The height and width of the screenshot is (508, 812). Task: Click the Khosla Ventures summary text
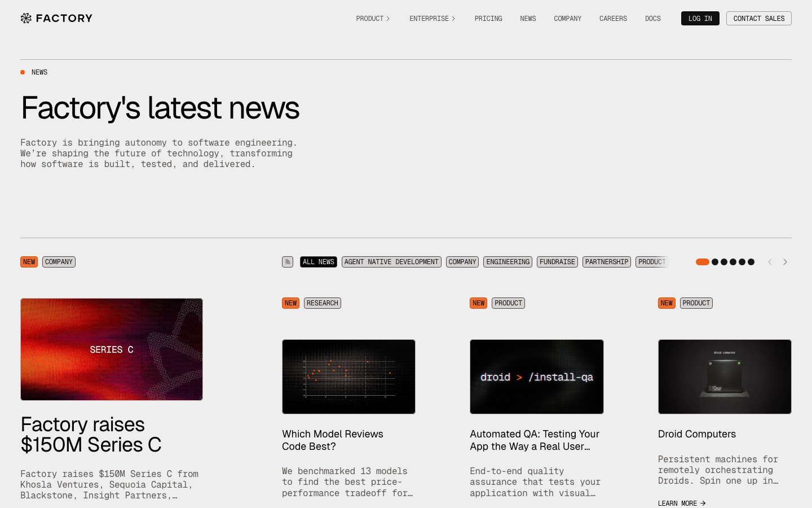(x=109, y=485)
